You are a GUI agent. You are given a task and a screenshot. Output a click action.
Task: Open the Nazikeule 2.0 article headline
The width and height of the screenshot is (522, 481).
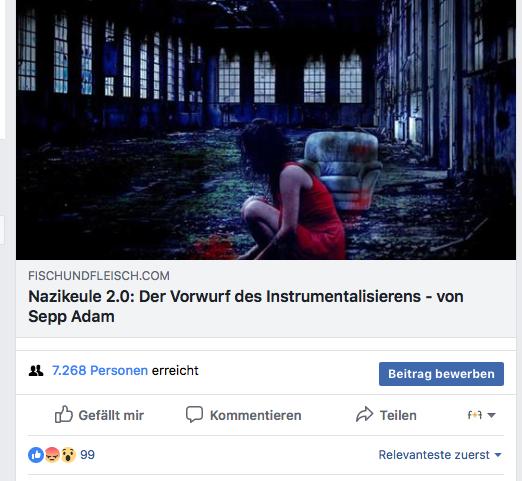point(246,306)
